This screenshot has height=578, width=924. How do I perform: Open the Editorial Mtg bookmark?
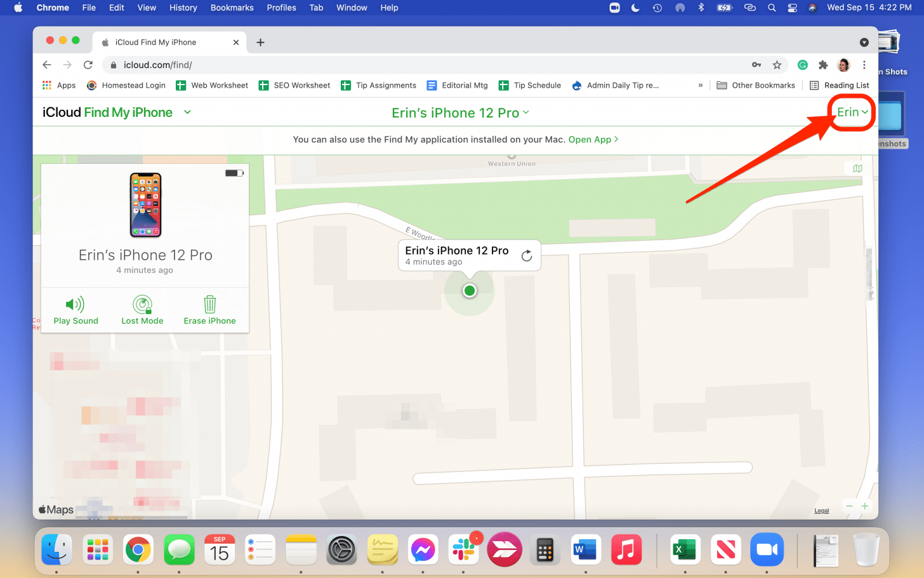click(x=457, y=85)
